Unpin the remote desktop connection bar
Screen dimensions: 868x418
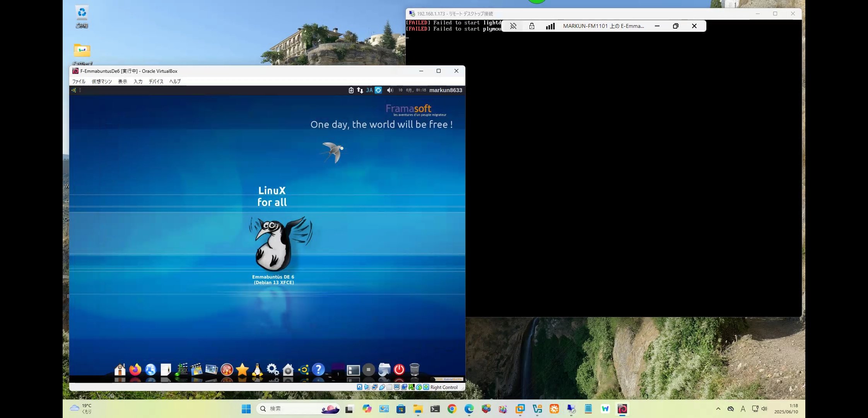(513, 26)
